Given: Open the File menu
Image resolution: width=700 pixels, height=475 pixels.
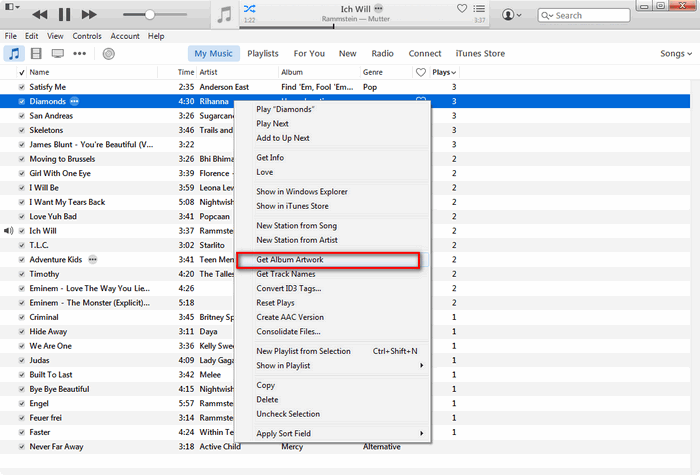Looking at the screenshot, I should click(x=11, y=36).
